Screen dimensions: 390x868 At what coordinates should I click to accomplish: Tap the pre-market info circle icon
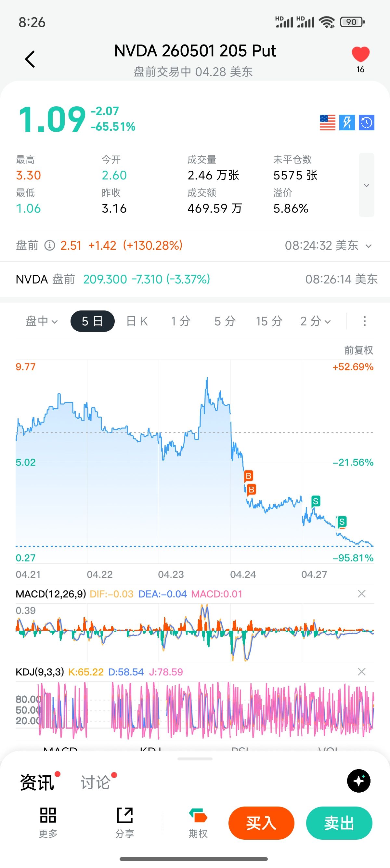50,245
